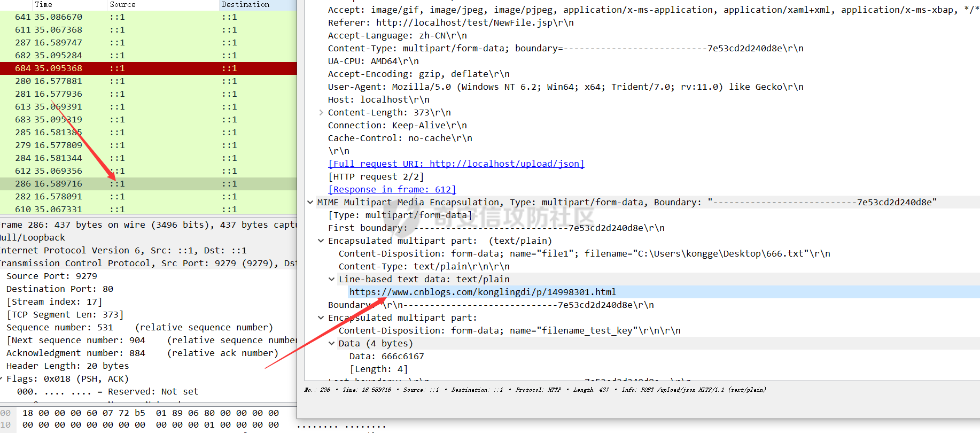Select the Destination Port: 80 field
The image size is (980, 433).
point(60,289)
